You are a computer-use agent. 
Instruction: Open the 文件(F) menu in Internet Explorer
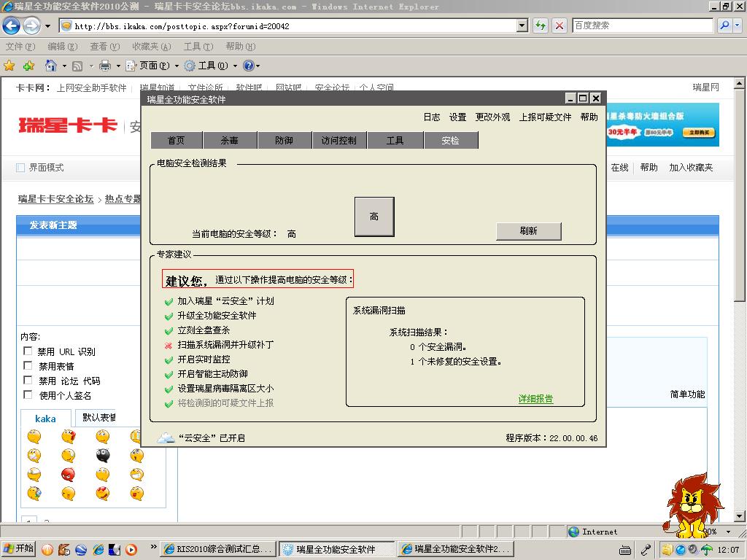pos(20,46)
